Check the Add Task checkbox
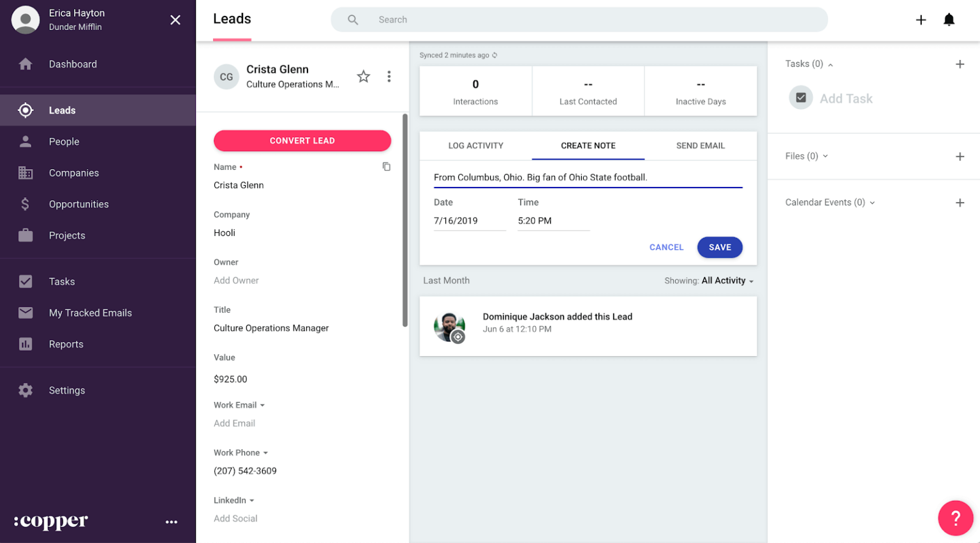Image resolution: width=980 pixels, height=543 pixels. point(800,97)
